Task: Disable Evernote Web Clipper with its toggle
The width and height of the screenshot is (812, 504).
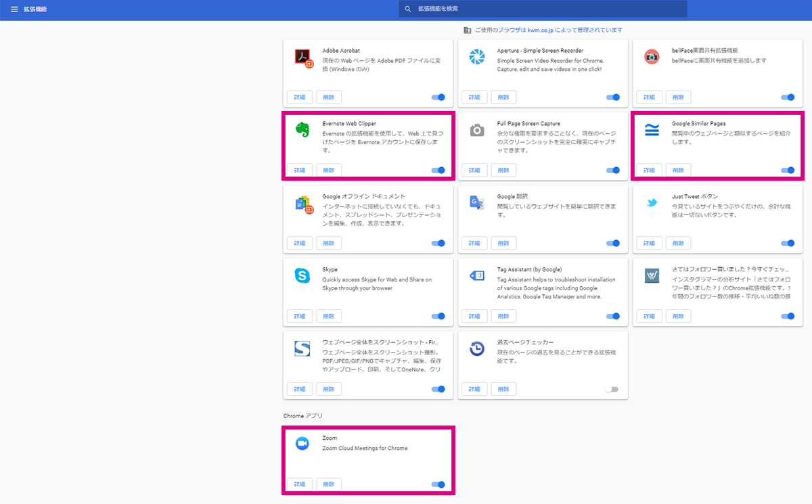Action: [438, 170]
